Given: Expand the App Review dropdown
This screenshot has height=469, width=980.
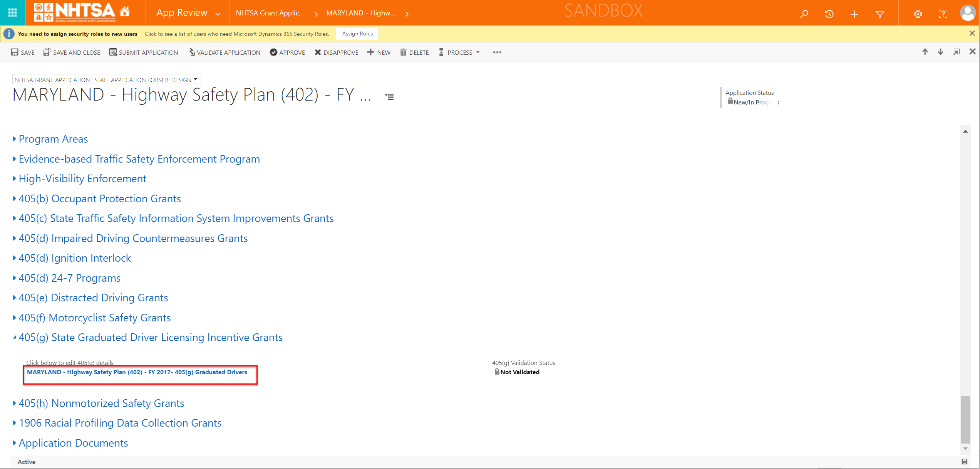Looking at the screenshot, I should (218, 14).
